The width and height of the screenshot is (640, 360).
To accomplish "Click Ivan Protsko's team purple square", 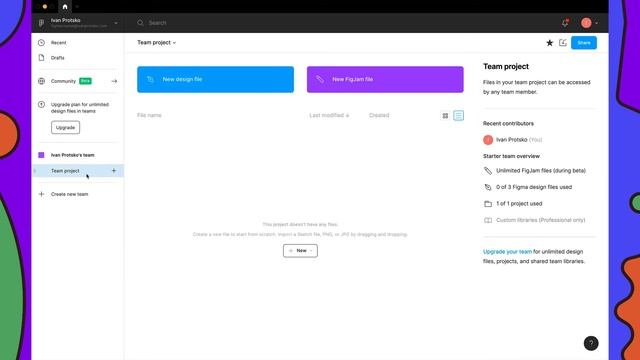I will click(x=41, y=155).
